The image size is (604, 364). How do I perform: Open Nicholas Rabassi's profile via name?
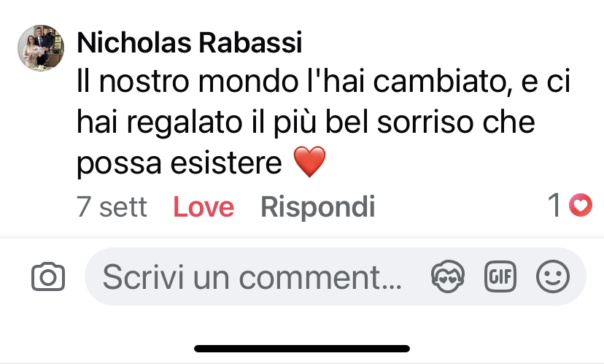pos(189,44)
